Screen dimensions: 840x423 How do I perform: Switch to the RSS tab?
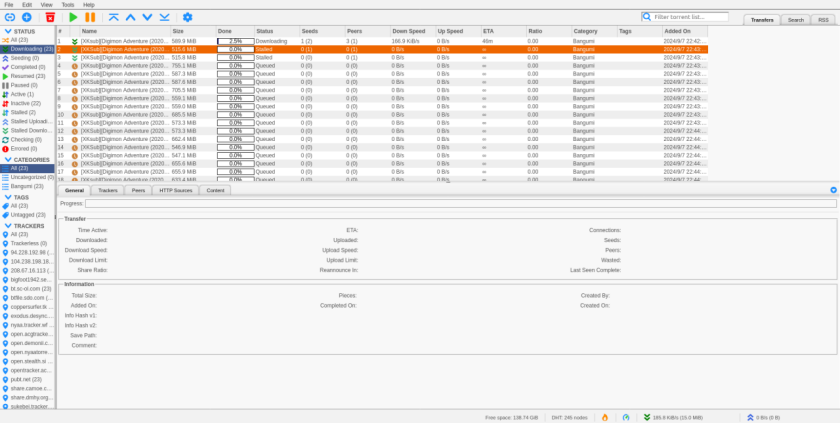823,20
